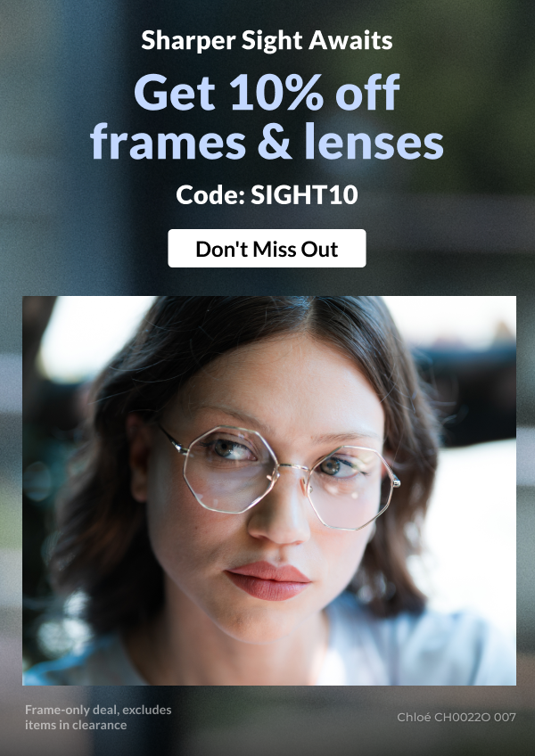Select the Sharper Sight Awaits heading
Screen dimensions: 535x756
point(267,40)
